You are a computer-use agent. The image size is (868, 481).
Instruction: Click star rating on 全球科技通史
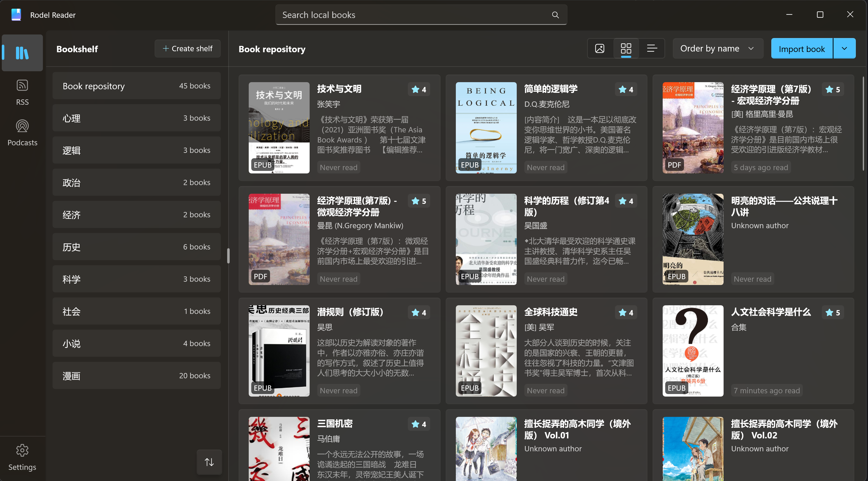point(626,313)
